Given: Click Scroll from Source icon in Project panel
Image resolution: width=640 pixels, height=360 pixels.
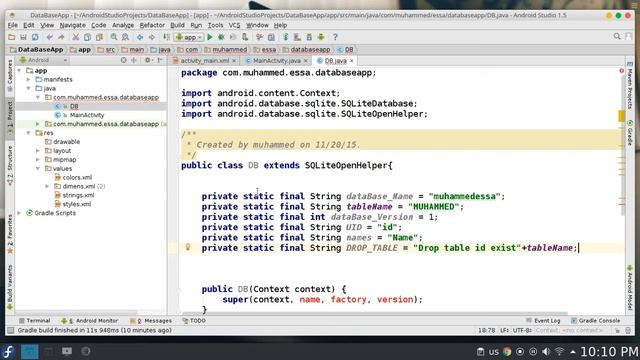Looking at the screenshot, I should (x=123, y=60).
